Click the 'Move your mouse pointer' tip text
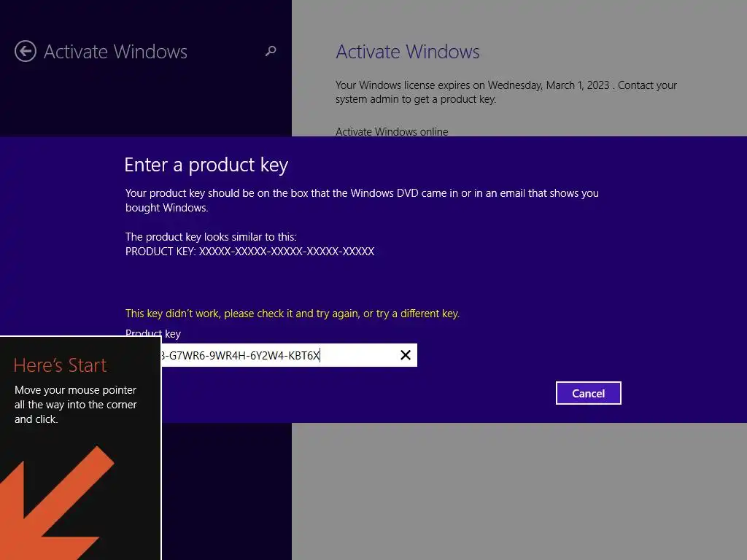747x560 pixels. [76, 404]
